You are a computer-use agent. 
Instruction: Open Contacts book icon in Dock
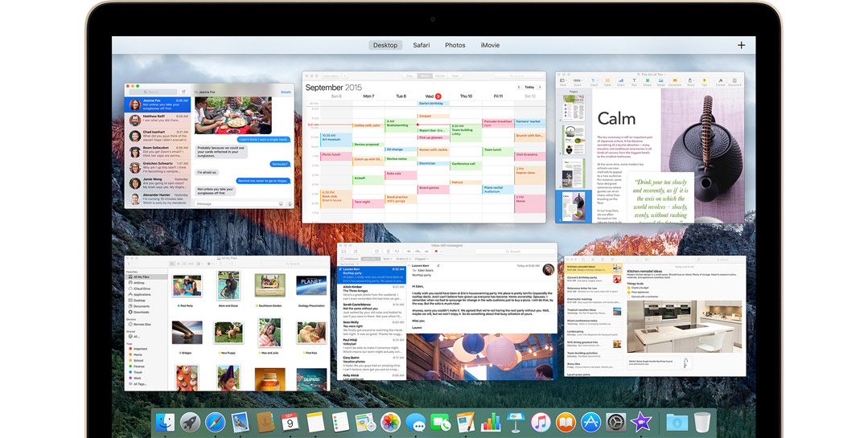265,423
